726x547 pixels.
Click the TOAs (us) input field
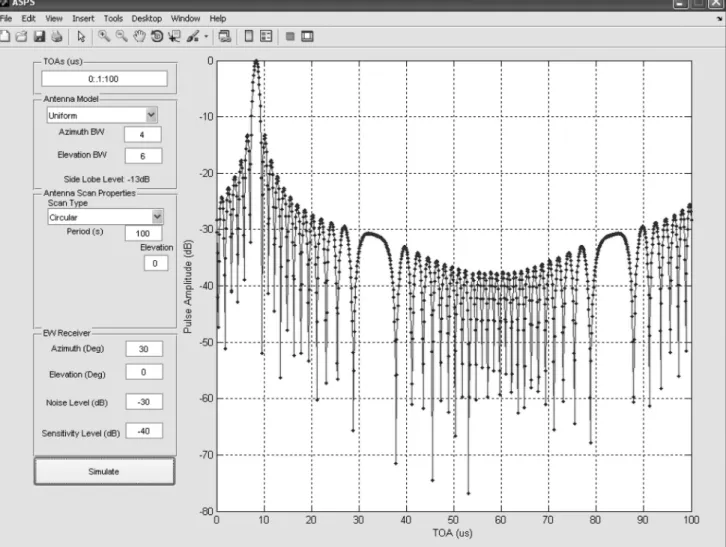[104, 79]
